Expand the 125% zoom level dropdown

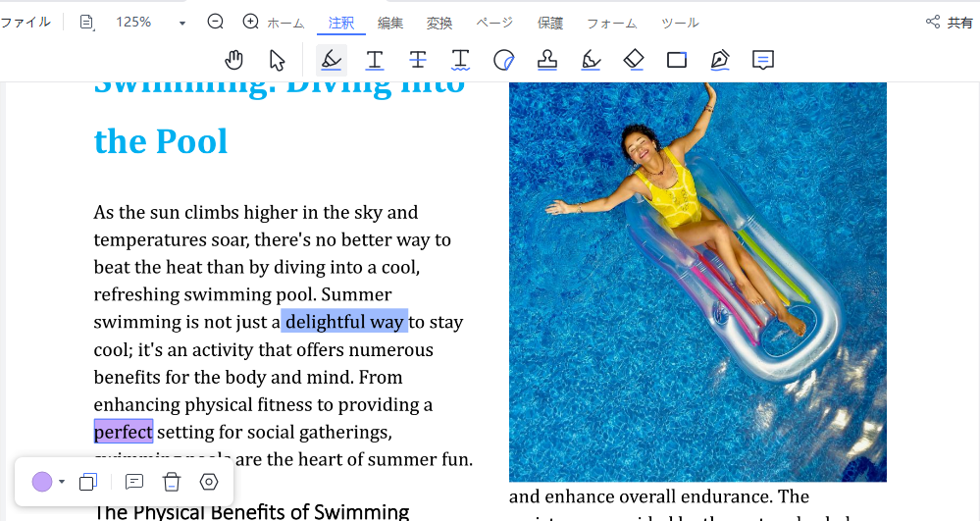pos(182,23)
